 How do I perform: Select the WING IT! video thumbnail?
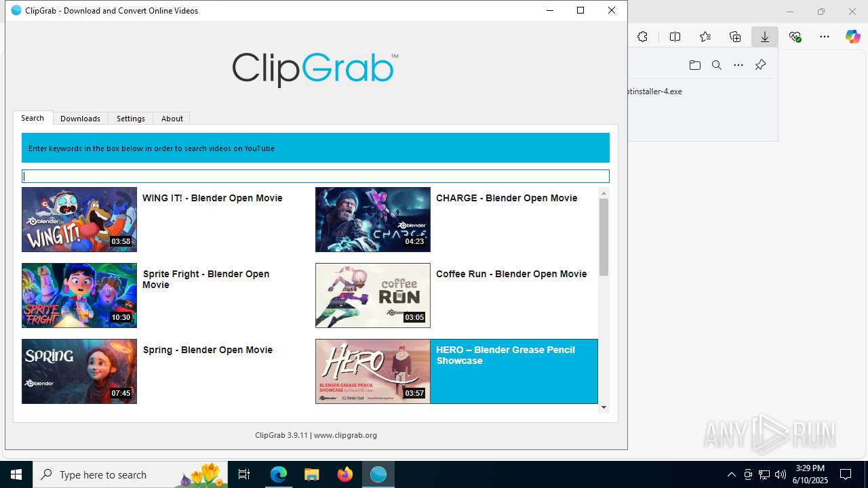[79, 220]
